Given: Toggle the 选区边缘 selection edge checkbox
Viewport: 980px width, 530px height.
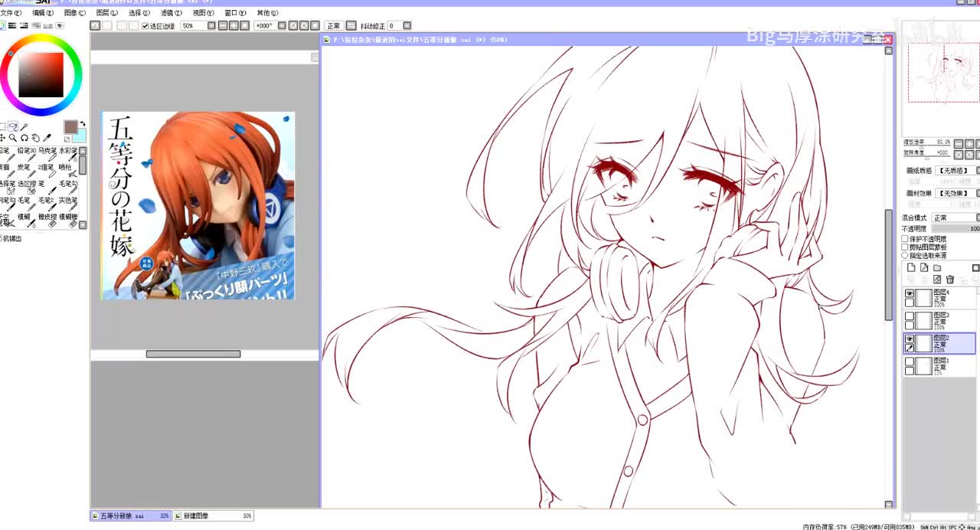Looking at the screenshot, I should (145, 26).
